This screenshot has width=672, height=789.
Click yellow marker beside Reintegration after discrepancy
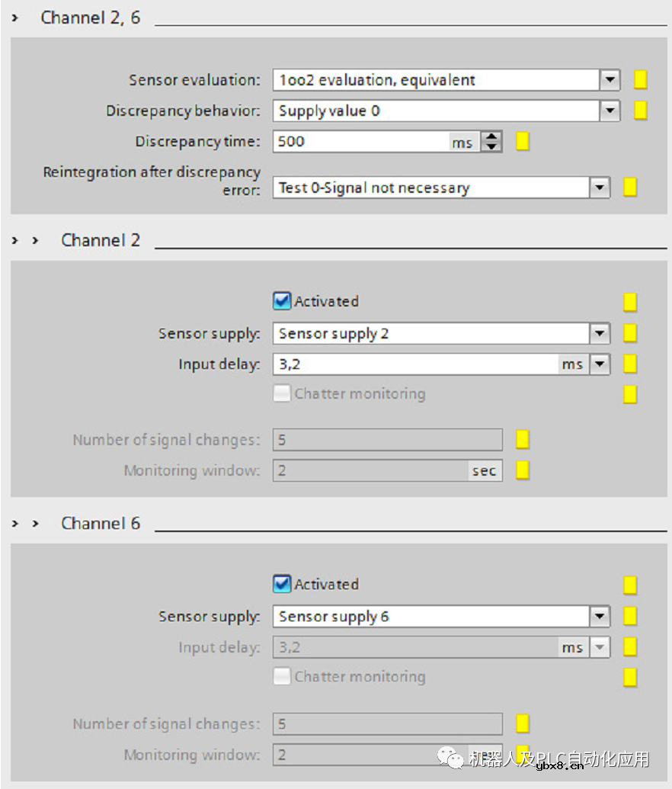[630, 188]
